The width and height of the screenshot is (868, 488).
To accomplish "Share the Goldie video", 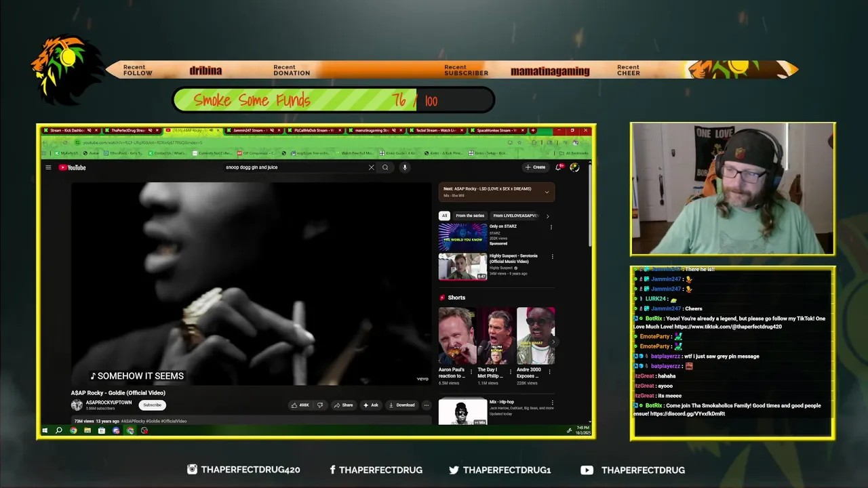I will (x=343, y=405).
